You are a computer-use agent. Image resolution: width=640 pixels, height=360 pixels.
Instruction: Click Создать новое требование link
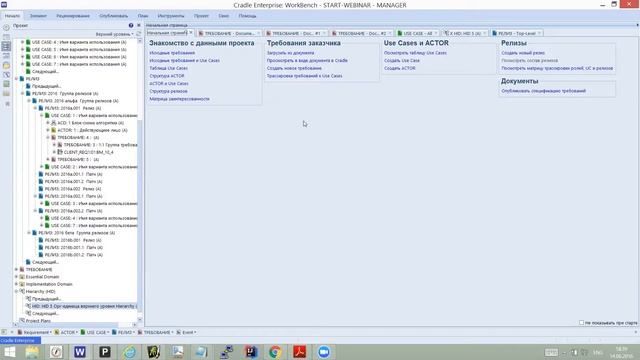coord(294,68)
